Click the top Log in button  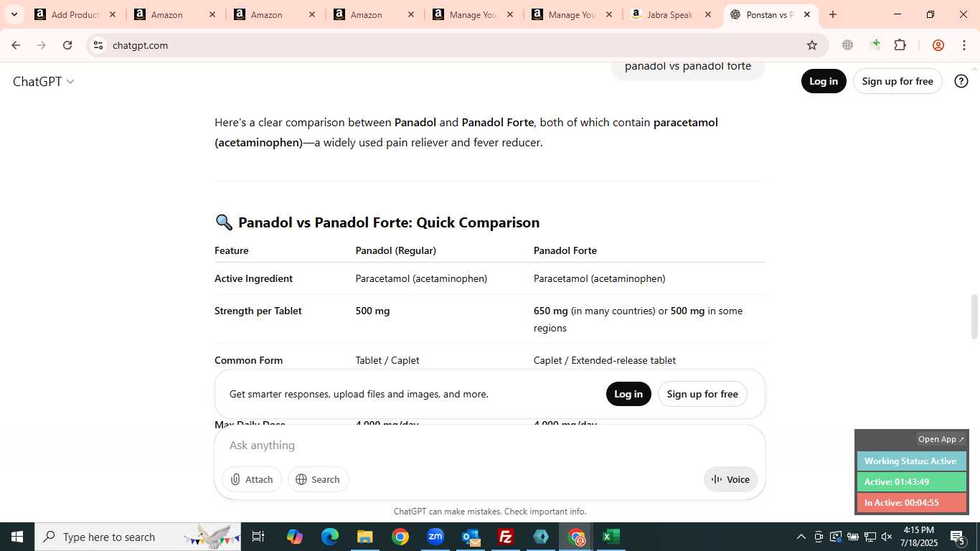[824, 81]
